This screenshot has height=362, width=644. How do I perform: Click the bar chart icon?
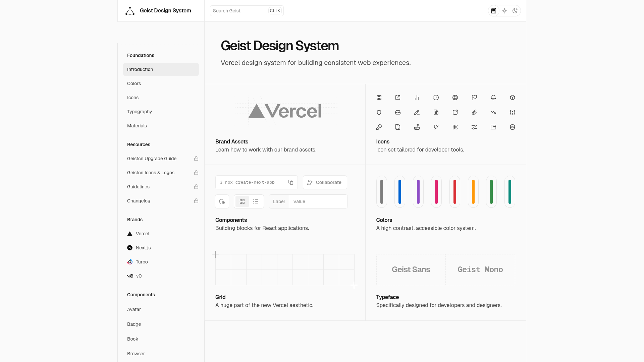pos(417,98)
